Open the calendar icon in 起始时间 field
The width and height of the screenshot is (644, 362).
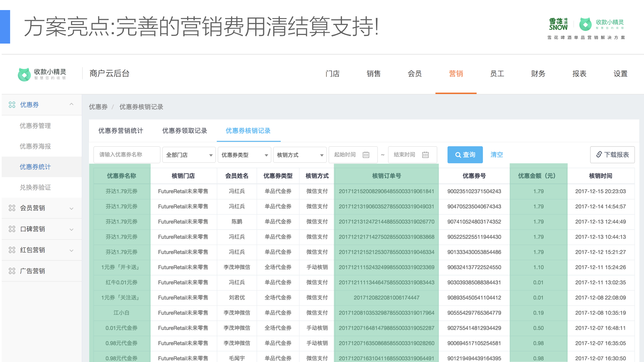coord(366,155)
